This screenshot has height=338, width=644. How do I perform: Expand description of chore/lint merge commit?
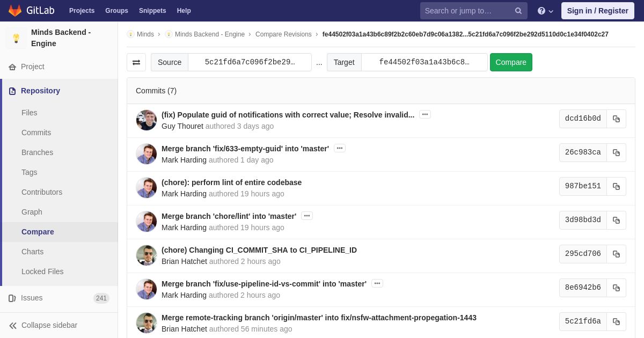[307, 216]
